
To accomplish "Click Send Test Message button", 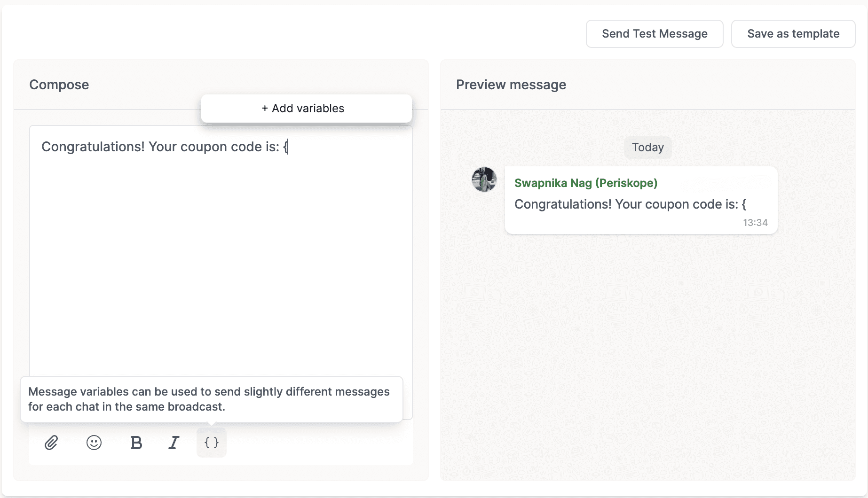I will tap(655, 34).
